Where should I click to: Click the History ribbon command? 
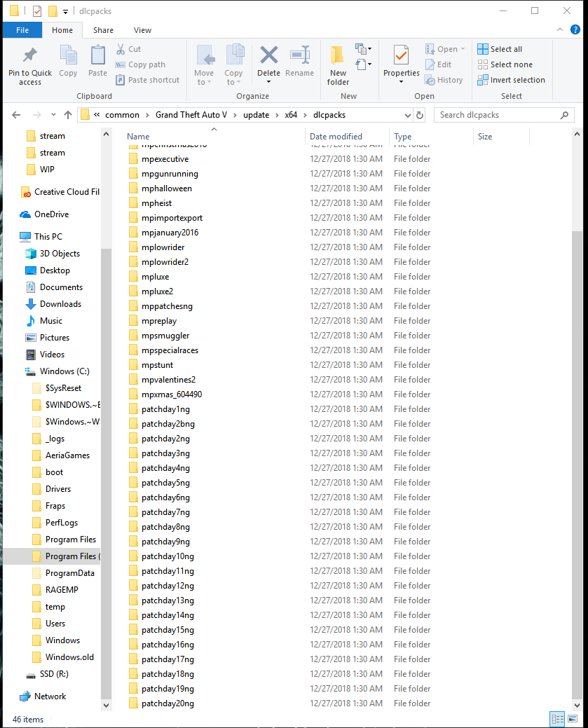tap(444, 80)
